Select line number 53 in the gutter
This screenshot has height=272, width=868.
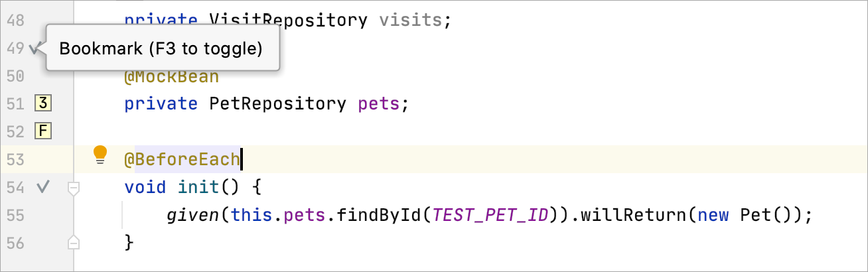click(15, 160)
